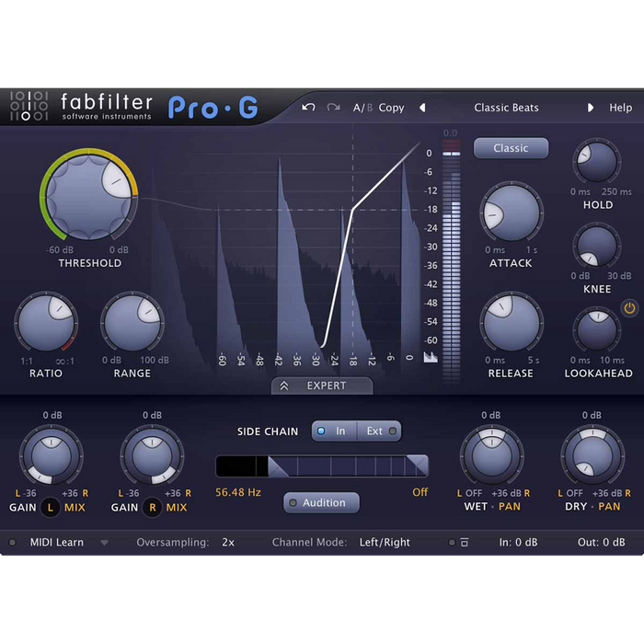Click the 56.48 Hz frequency value
This screenshot has width=644, height=644.
coord(238,492)
